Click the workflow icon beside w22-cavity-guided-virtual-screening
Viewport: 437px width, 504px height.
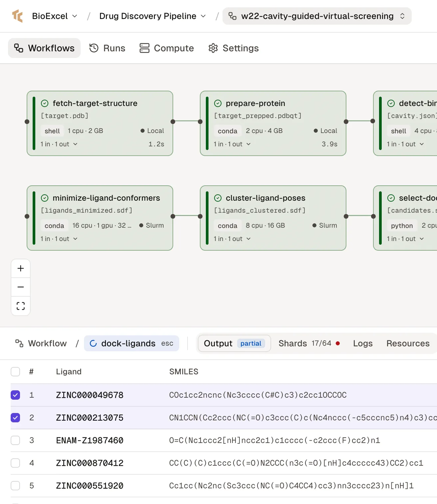pyautogui.click(x=232, y=16)
